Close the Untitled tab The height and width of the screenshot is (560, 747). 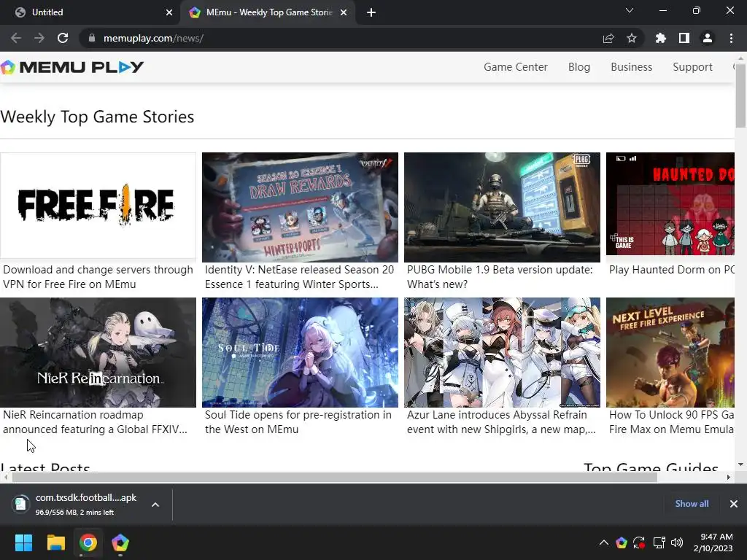pyautogui.click(x=169, y=12)
